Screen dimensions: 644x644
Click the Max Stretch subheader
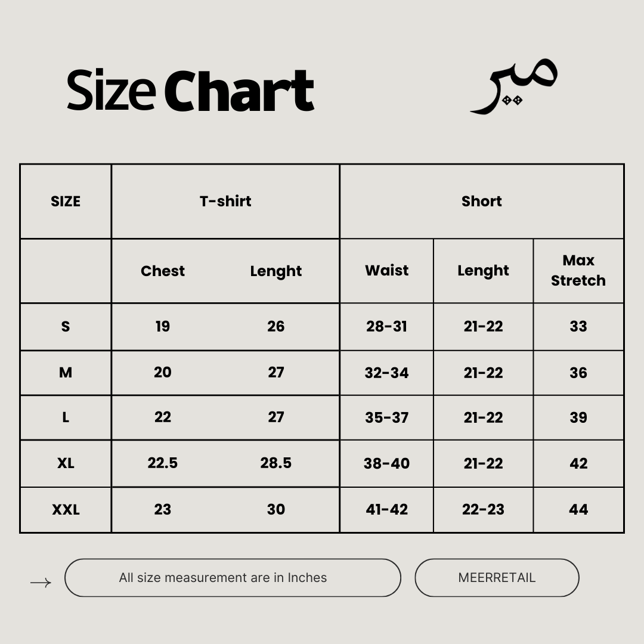578,270
